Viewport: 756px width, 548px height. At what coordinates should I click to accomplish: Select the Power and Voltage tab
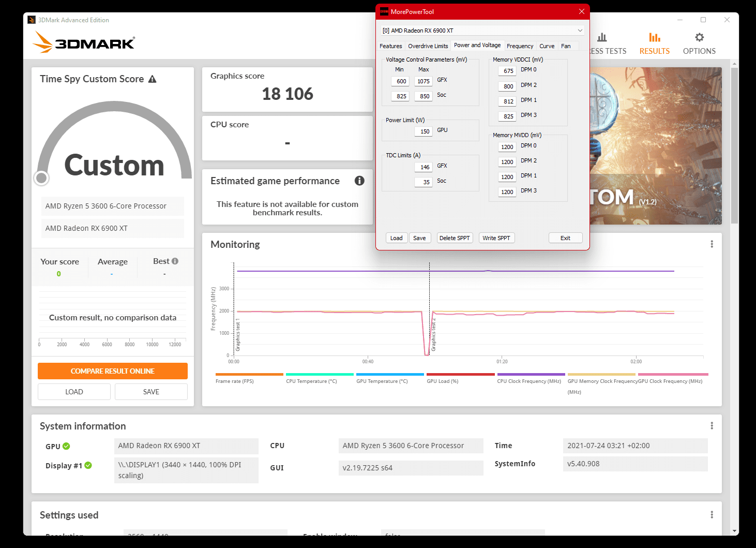coord(477,45)
